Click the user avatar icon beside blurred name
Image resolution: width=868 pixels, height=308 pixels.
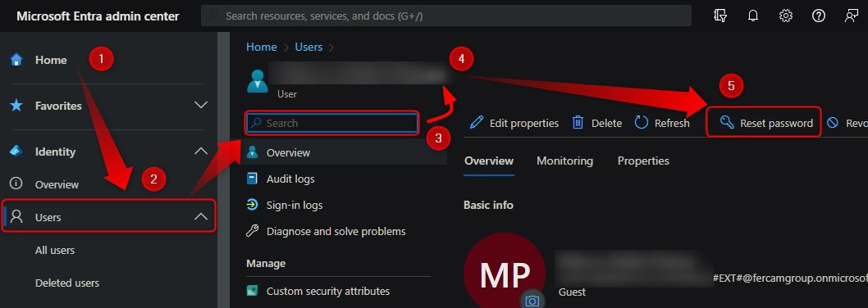[x=258, y=81]
